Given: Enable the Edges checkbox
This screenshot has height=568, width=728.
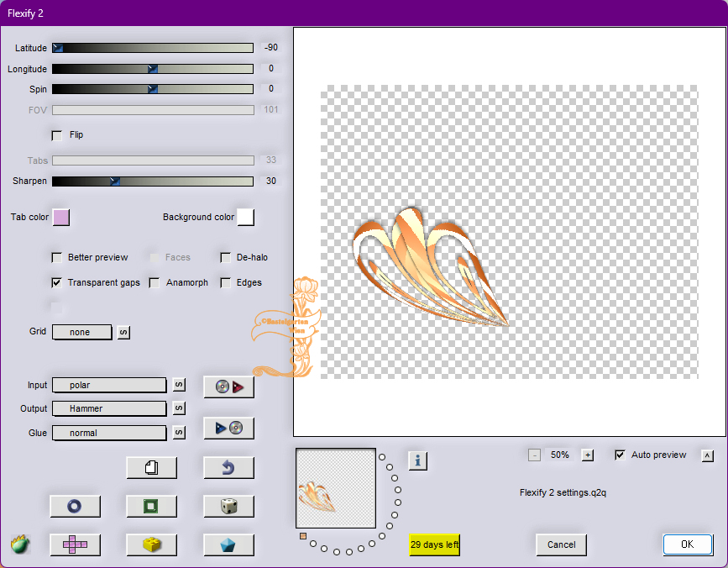Looking at the screenshot, I should (226, 283).
